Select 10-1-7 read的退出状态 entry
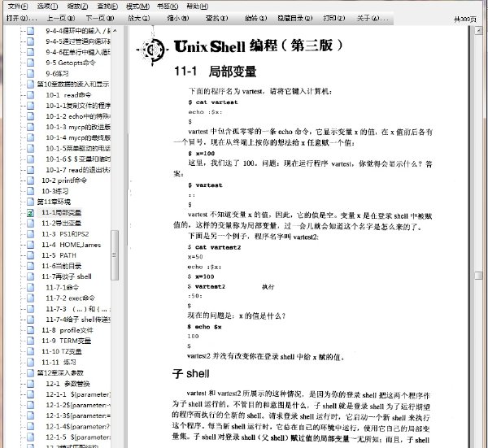Image resolution: width=488 pixels, height=448 pixels. point(78,170)
